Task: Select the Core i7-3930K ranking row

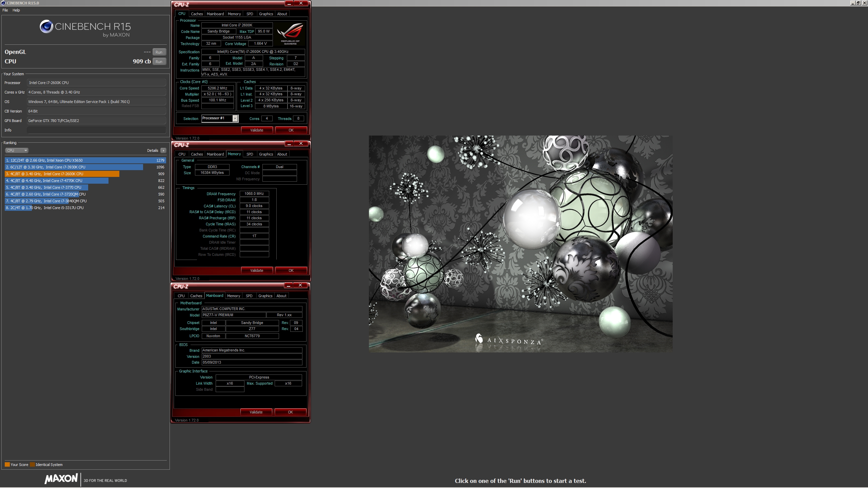Action: point(85,167)
